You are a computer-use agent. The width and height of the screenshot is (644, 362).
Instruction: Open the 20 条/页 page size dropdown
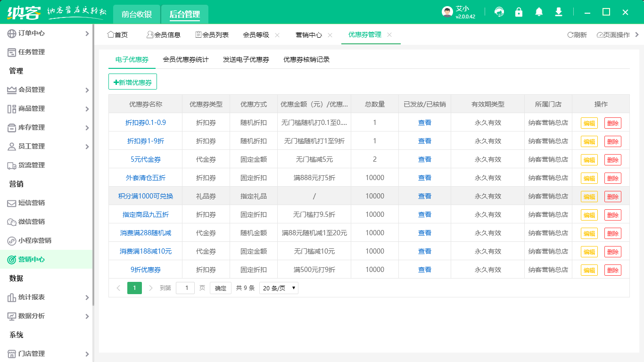point(279,288)
